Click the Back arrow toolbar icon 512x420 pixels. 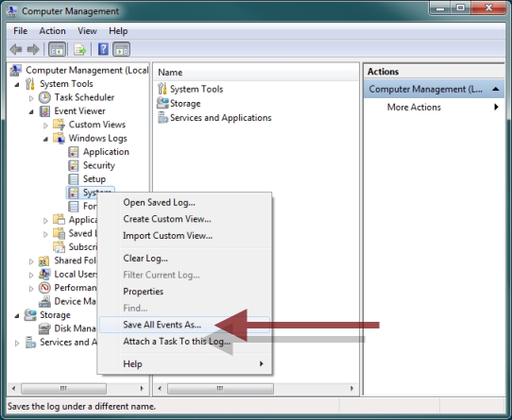click(x=16, y=50)
